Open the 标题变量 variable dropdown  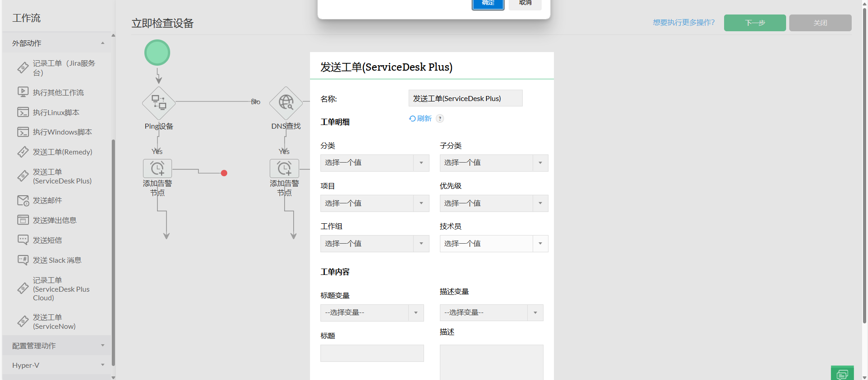[x=372, y=313]
